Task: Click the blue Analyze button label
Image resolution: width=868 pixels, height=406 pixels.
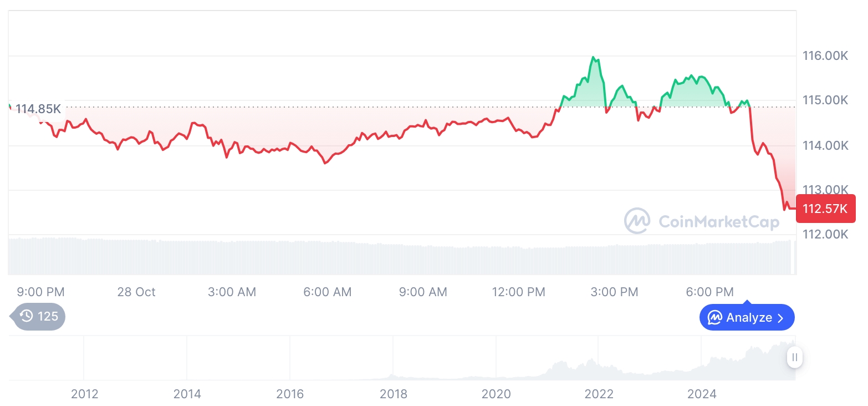Action: pos(749,318)
